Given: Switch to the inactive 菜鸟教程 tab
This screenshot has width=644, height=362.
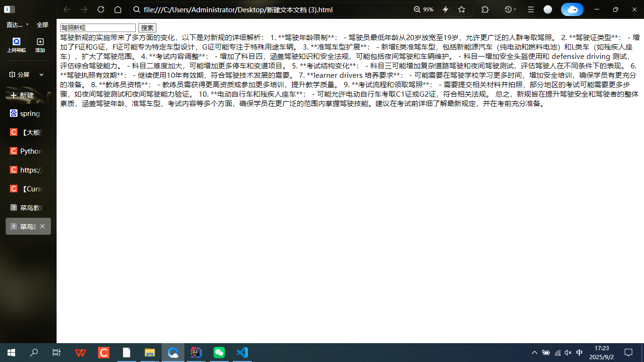Looking at the screenshot, I should point(28,207).
